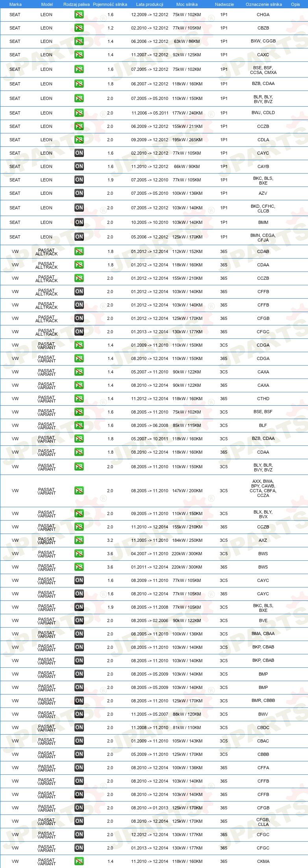This screenshot has width=308, height=868.
Task: Click ON icon for BMN, CEGA, CFJA engine
Action: click(79, 237)
